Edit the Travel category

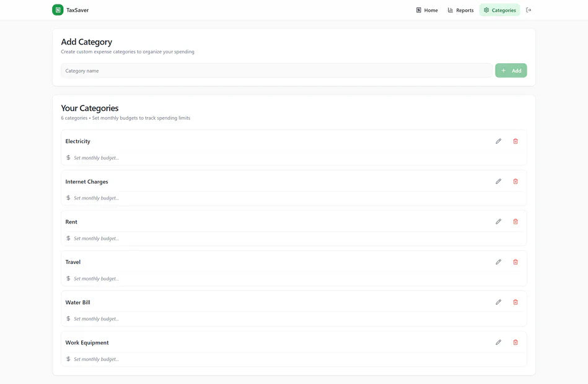pos(498,262)
